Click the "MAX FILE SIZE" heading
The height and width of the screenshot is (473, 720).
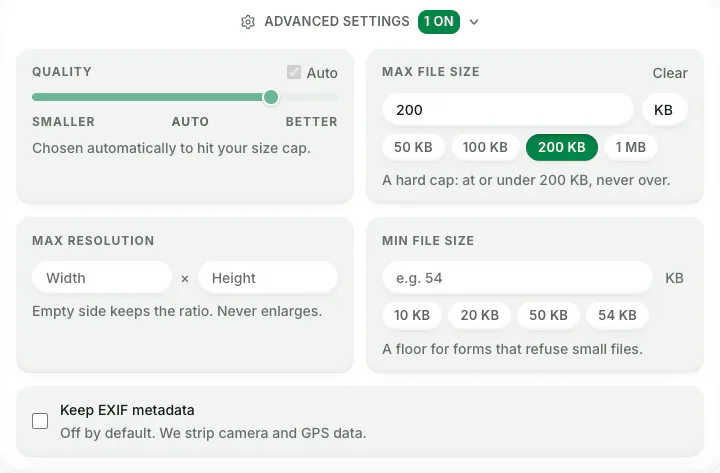click(431, 72)
